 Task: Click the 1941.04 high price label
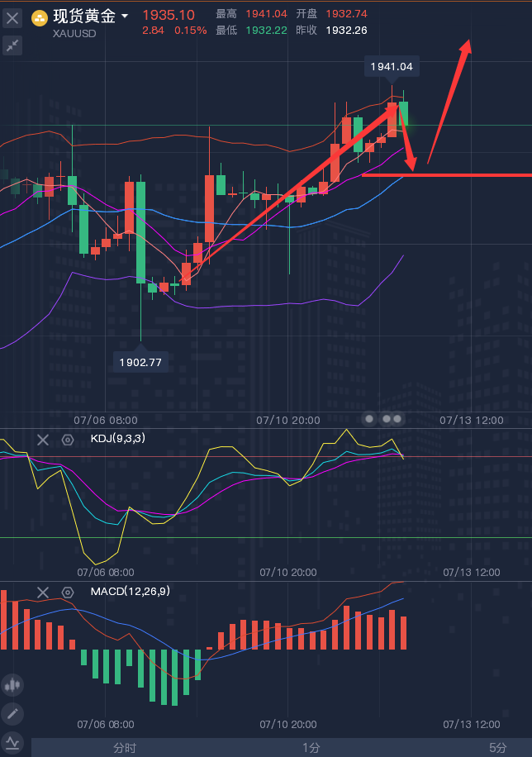point(392,67)
